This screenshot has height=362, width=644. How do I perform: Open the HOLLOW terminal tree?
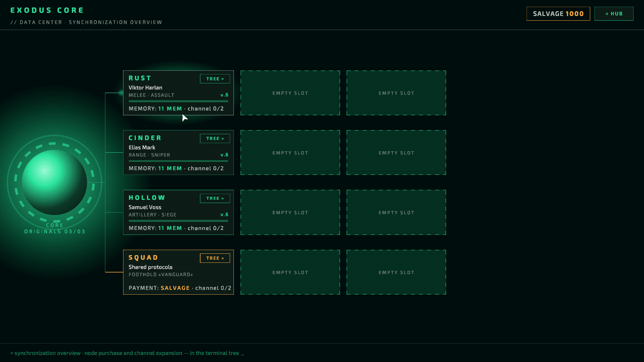[215, 198]
